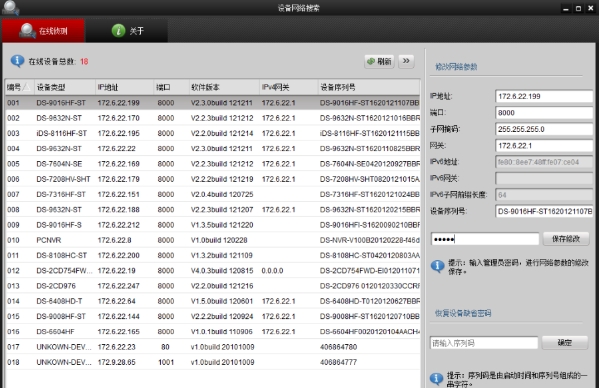
Task: Click the 请输入序列码 serial code field
Action: pos(484,343)
